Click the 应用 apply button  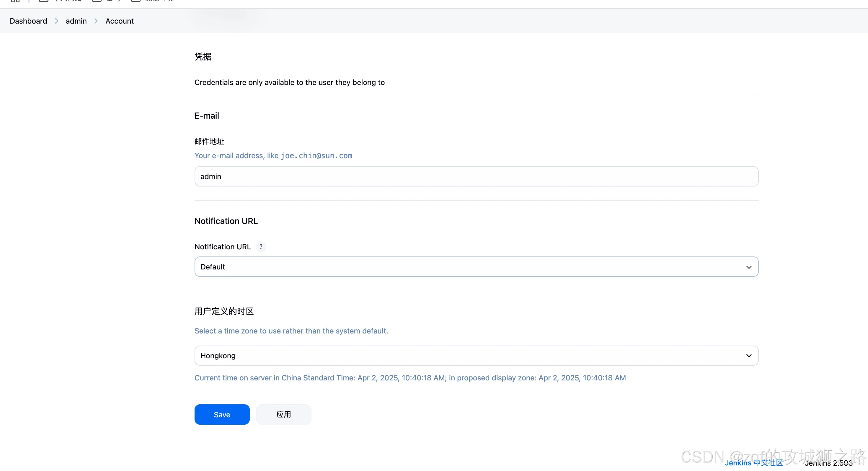(283, 414)
